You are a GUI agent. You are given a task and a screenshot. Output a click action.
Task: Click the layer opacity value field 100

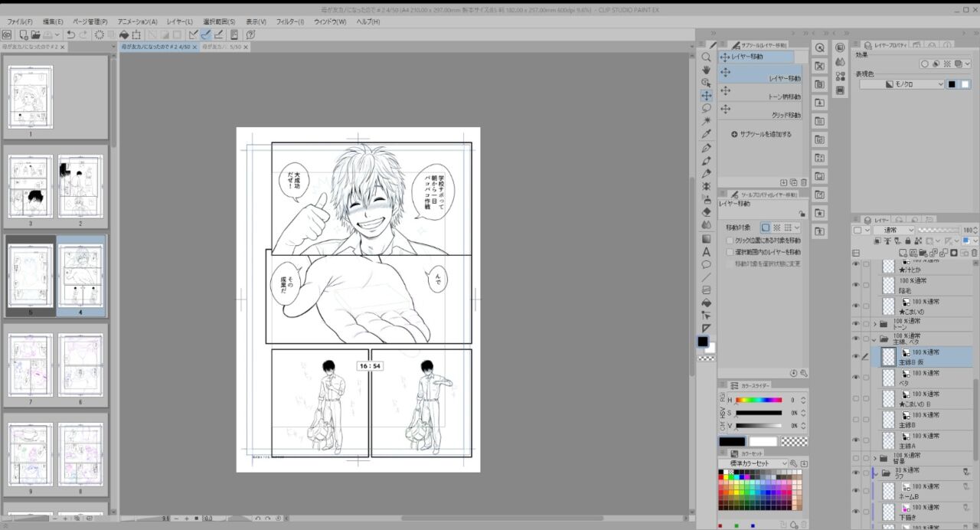[969, 231]
